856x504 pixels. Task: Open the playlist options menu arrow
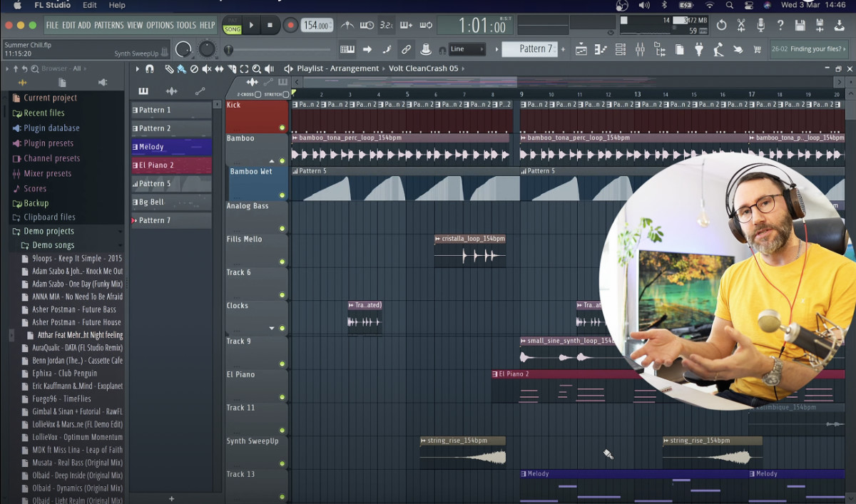[137, 69]
